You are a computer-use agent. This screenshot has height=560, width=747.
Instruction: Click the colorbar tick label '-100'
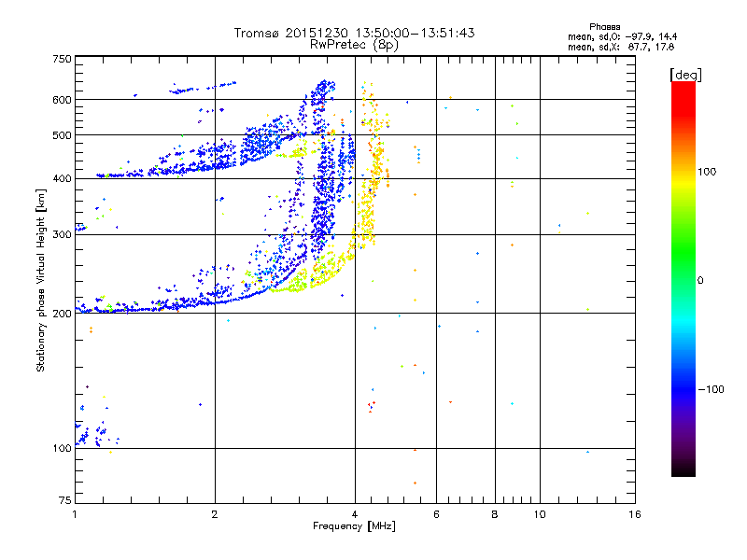[711, 389]
